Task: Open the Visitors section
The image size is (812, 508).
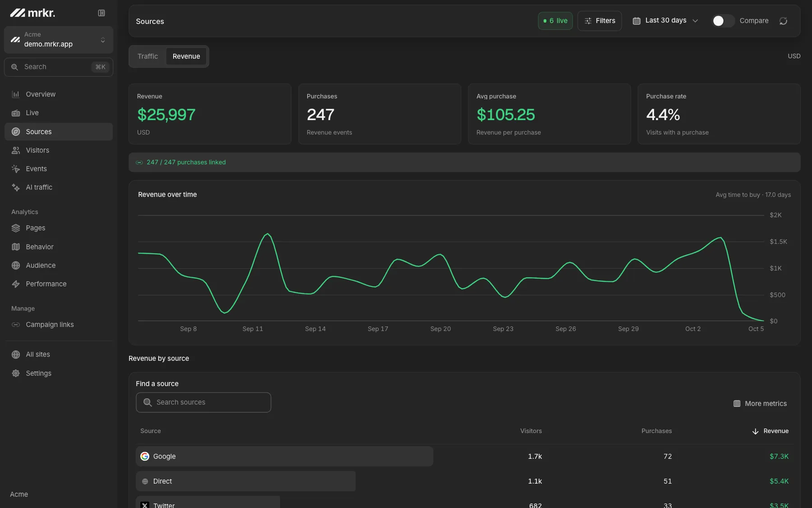Action: (59, 150)
